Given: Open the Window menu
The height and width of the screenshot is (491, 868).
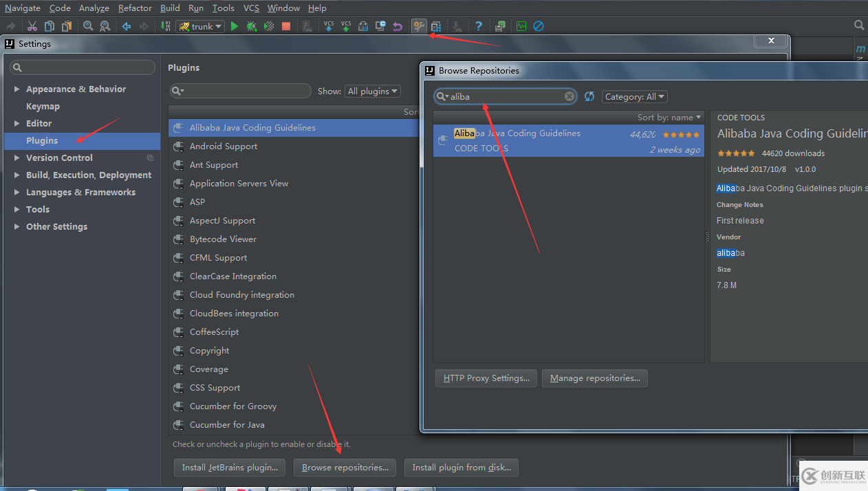Looking at the screenshot, I should [283, 8].
